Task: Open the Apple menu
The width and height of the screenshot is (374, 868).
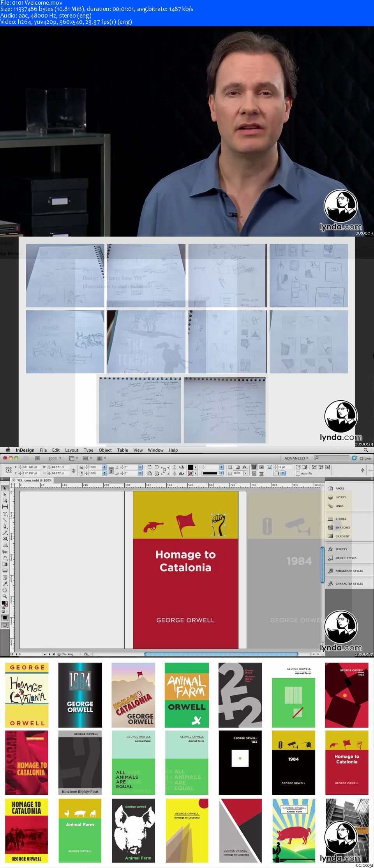Action: tap(8, 450)
